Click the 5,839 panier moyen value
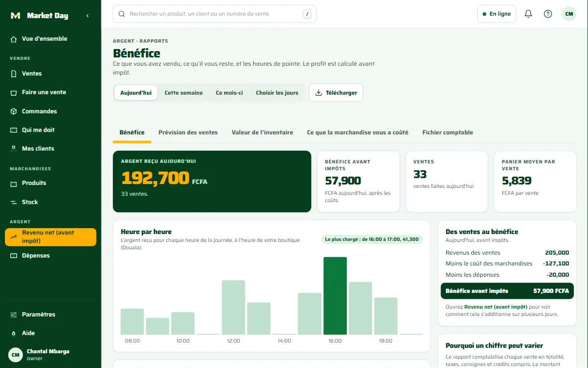Screen dimensions: 588x368 pos(517,181)
